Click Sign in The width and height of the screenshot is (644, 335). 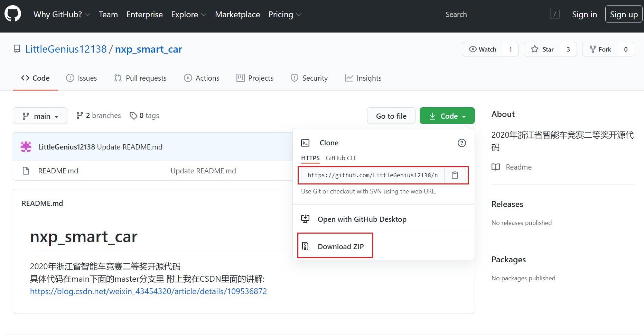tap(585, 15)
